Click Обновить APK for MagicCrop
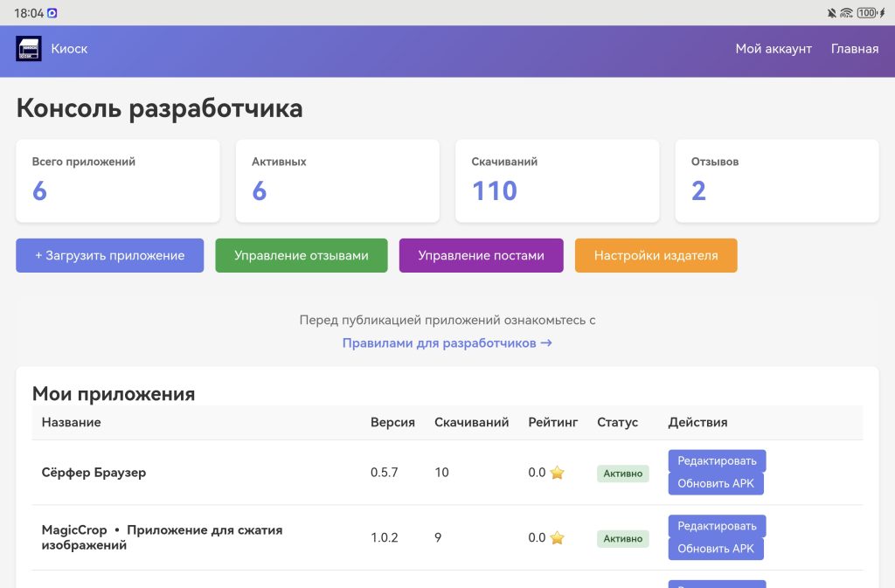The width and height of the screenshot is (895, 588). (716, 550)
